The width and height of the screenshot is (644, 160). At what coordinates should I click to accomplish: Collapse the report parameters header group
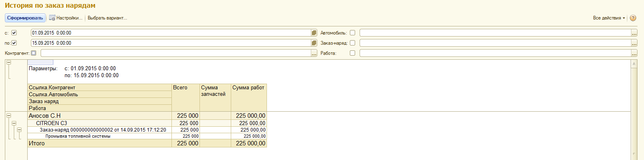point(9,63)
